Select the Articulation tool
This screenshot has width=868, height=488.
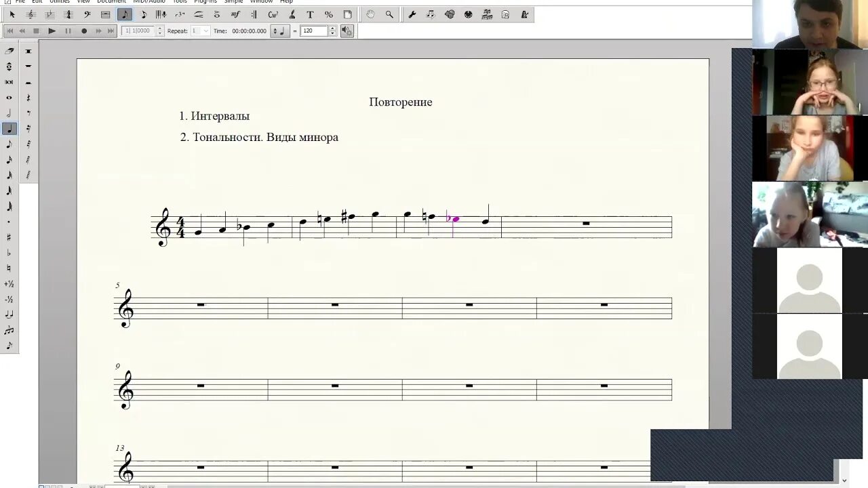pos(217,14)
